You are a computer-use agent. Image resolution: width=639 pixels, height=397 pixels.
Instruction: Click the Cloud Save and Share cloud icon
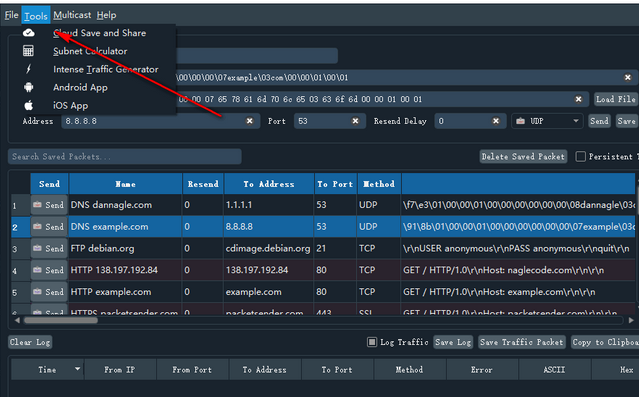tap(29, 33)
